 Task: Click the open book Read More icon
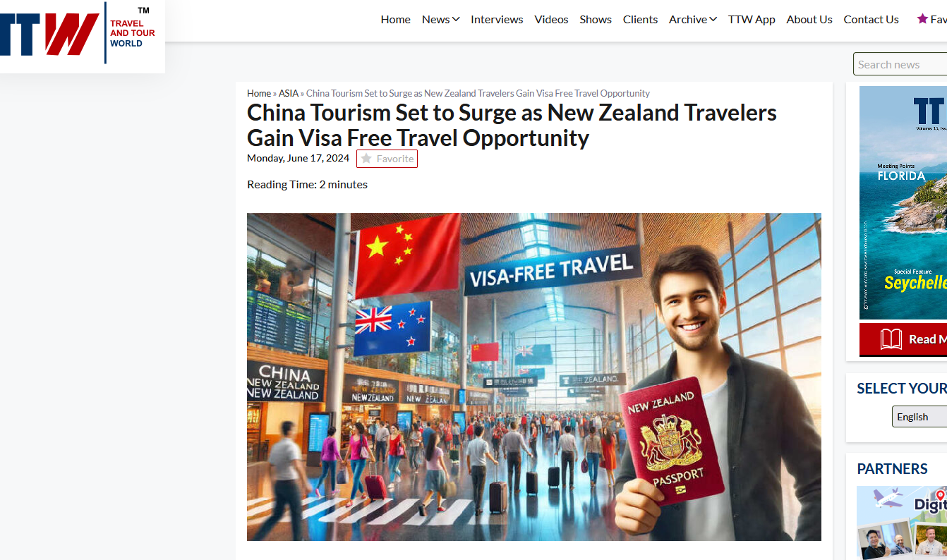(x=891, y=339)
